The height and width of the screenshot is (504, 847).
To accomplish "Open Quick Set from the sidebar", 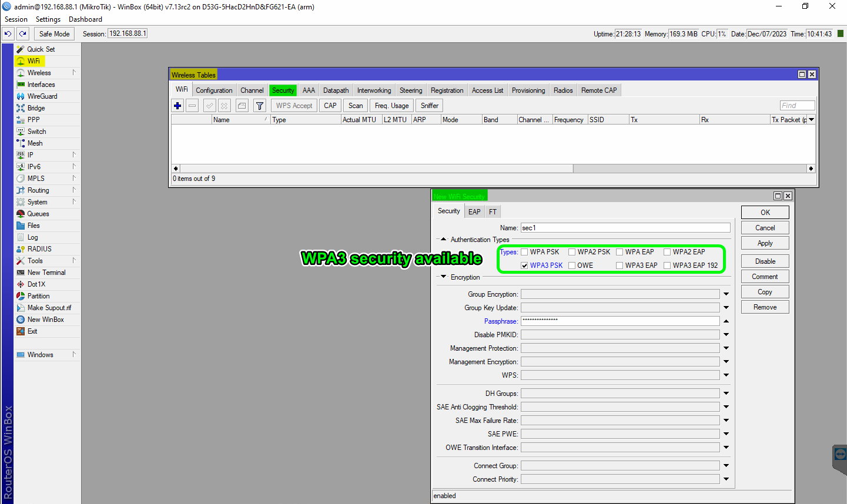I will [41, 49].
